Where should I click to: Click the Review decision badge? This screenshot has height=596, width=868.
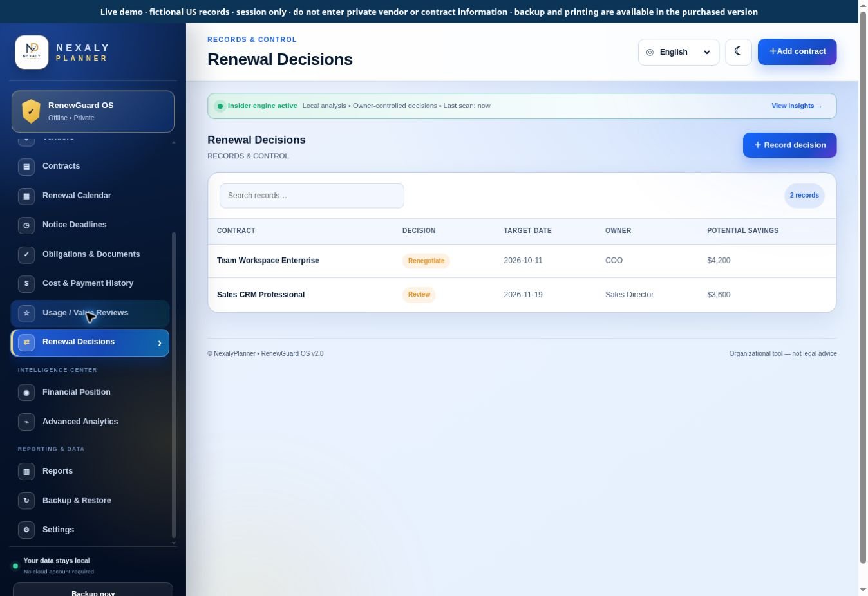pyautogui.click(x=419, y=295)
